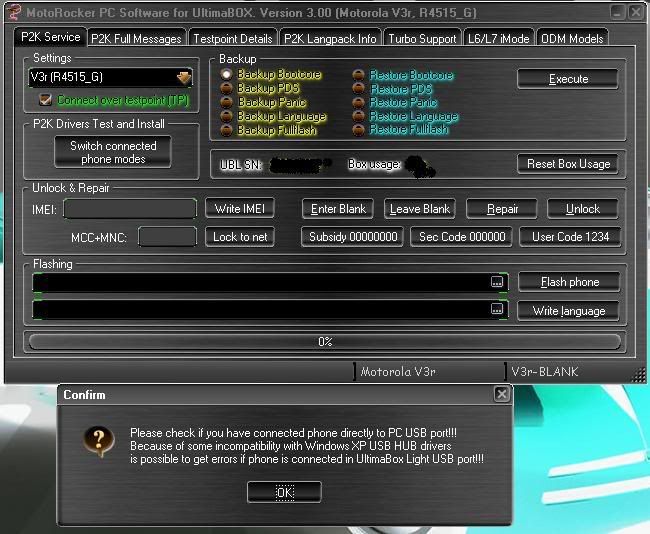
Task: Open the browse icon for language file field
Action: 497,309
